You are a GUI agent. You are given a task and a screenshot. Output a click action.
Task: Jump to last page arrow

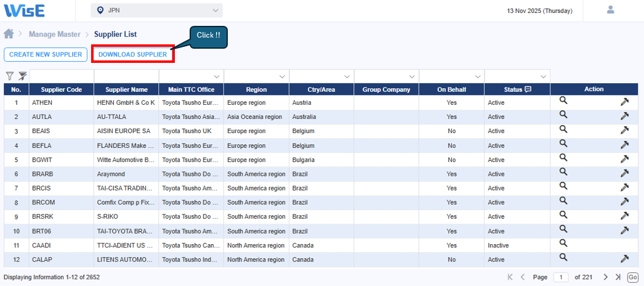[618, 277]
